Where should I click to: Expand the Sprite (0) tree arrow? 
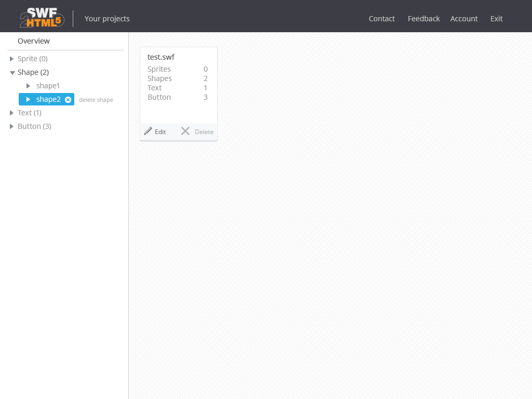[11, 59]
